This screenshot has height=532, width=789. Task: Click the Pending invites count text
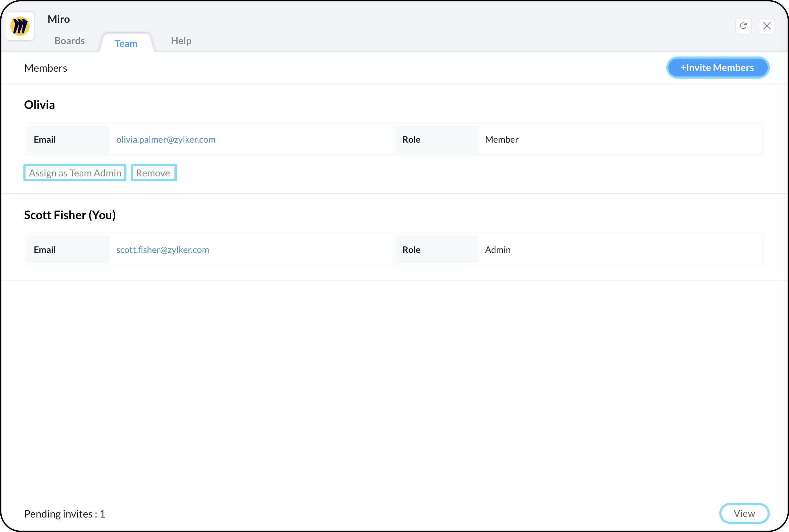coord(64,514)
